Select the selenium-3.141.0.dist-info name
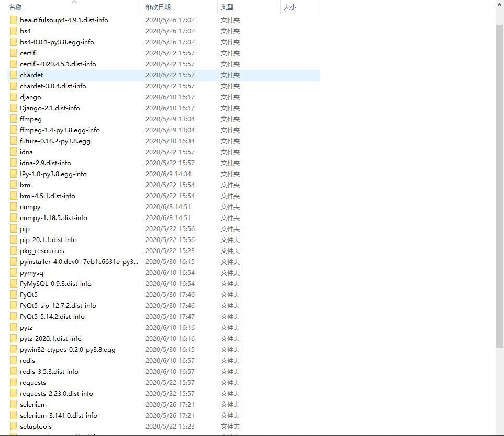Image resolution: width=504 pixels, height=436 pixels. point(58,416)
